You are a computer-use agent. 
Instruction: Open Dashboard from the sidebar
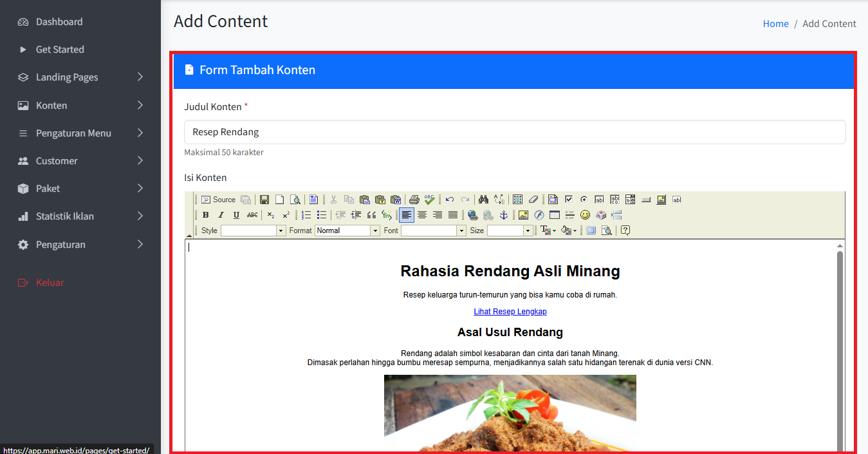pyautogui.click(x=59, y=22)
